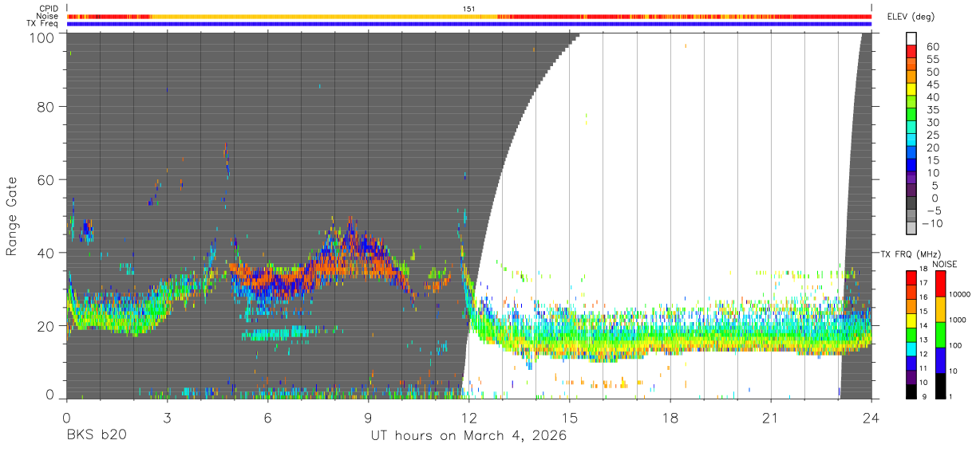This screenshot has width=980, height=452.
Task: Click the 35 label on the ELEV colorbar
Action: (x=932, y=110)
